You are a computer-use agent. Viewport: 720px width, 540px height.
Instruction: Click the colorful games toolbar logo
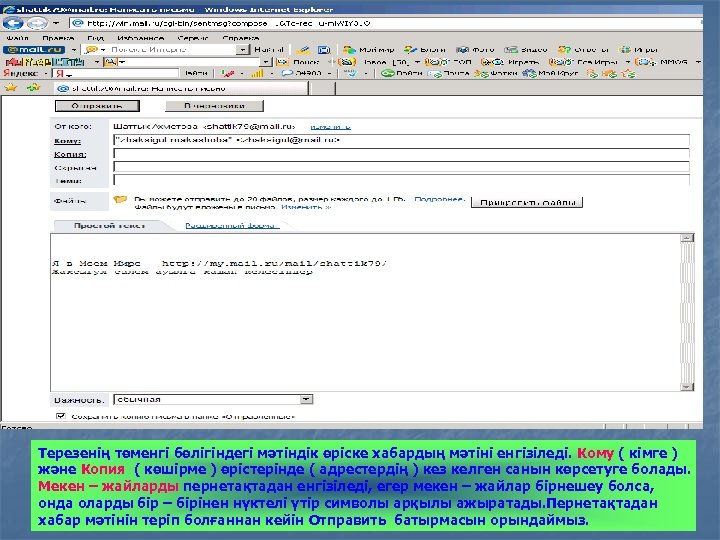click(45, 62)
